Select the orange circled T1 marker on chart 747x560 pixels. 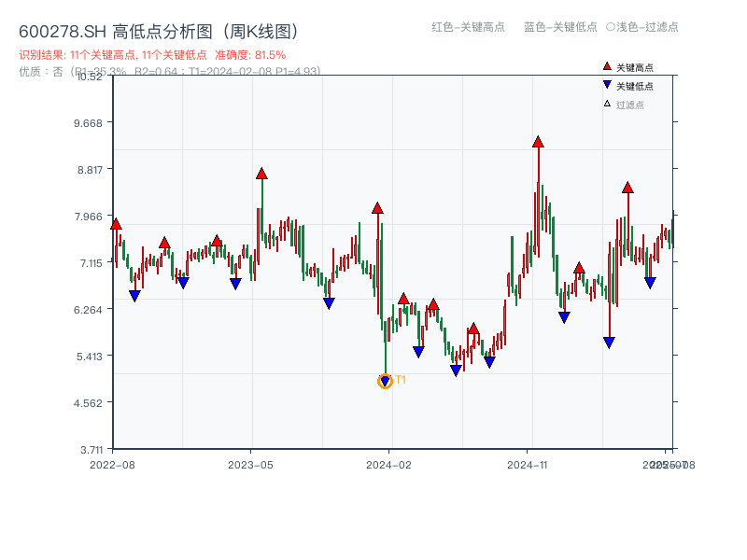385,381
